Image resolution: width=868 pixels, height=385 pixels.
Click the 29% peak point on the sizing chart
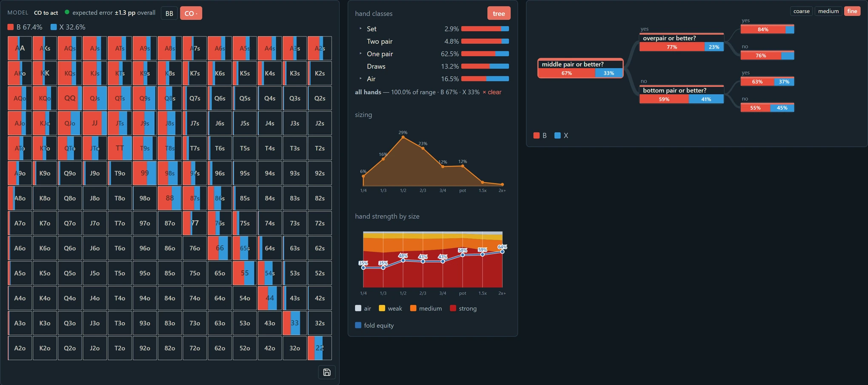coord(403,137)
